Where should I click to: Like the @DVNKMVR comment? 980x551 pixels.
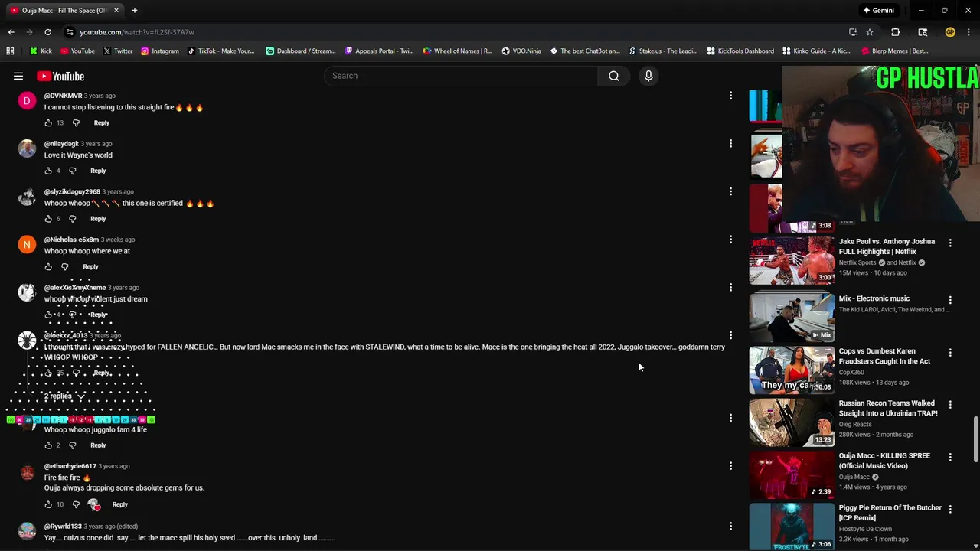pos(48,122)
